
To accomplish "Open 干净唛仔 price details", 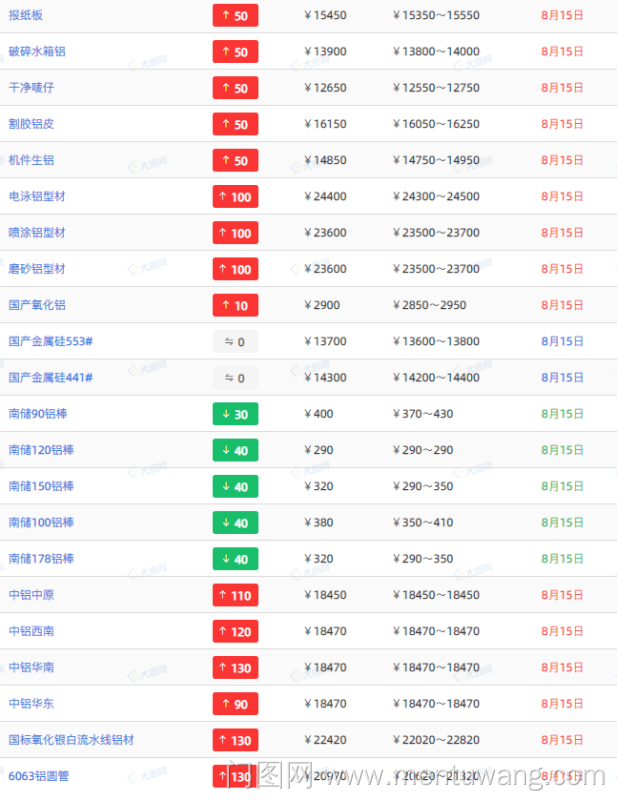I will (x=31, y=88).
